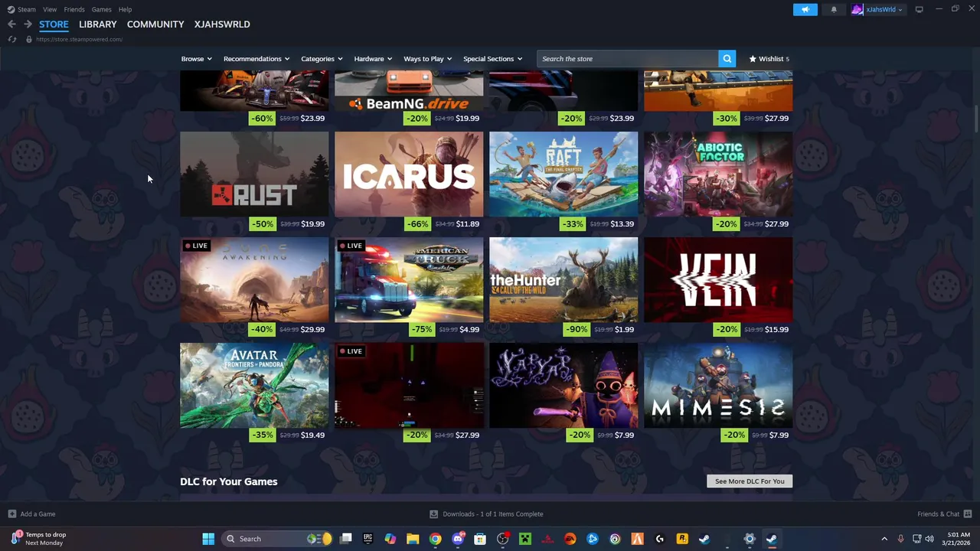Click the store search magnifier button
Viewport: 980px width, 551px height.
click(x=727, y=58)
